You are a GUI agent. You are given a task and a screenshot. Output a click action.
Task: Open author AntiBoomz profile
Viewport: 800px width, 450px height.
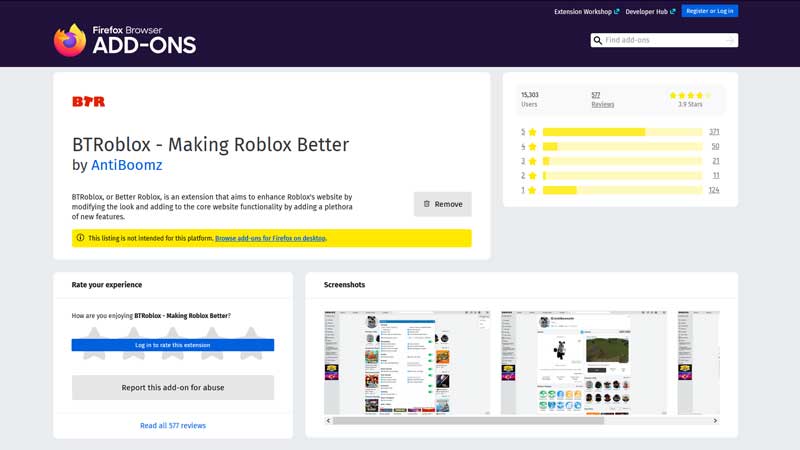point(127,165)
